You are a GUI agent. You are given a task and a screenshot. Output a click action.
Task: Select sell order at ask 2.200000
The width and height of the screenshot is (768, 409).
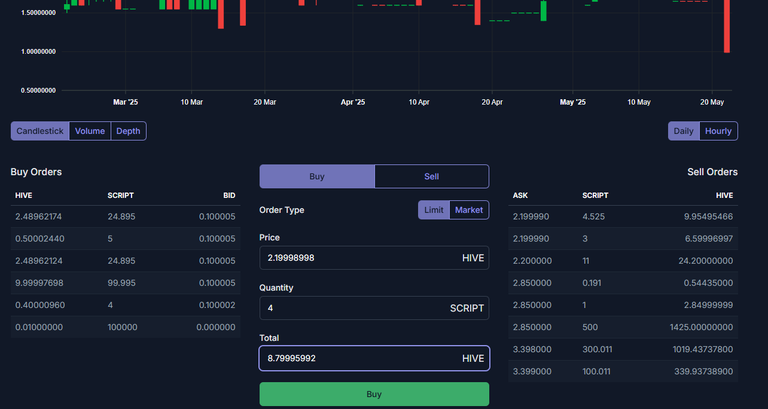[623, 261]
